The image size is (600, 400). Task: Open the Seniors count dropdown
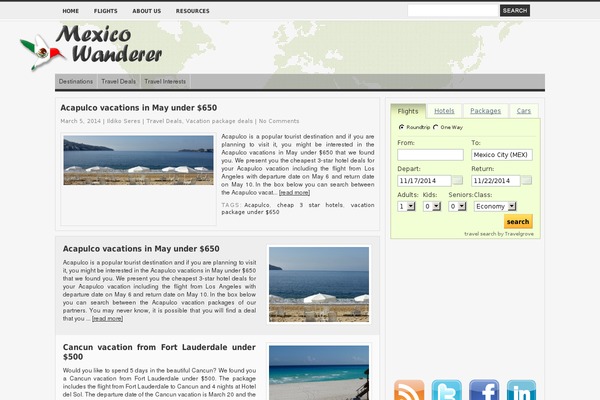(457, 207)
